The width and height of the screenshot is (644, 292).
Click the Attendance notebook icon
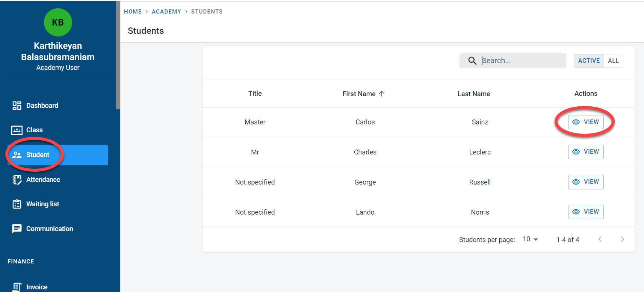click(x=17, y=180)
